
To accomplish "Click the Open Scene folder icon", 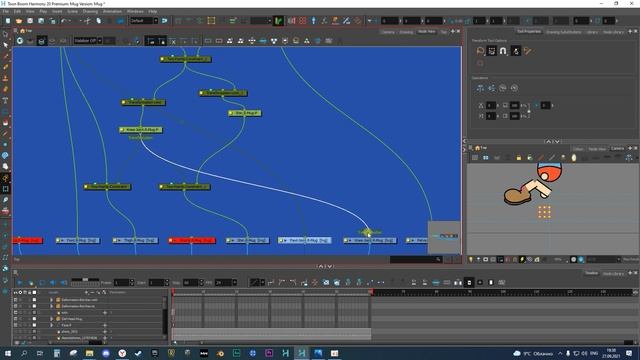I will pyautogui.click(x=19, y=20).
